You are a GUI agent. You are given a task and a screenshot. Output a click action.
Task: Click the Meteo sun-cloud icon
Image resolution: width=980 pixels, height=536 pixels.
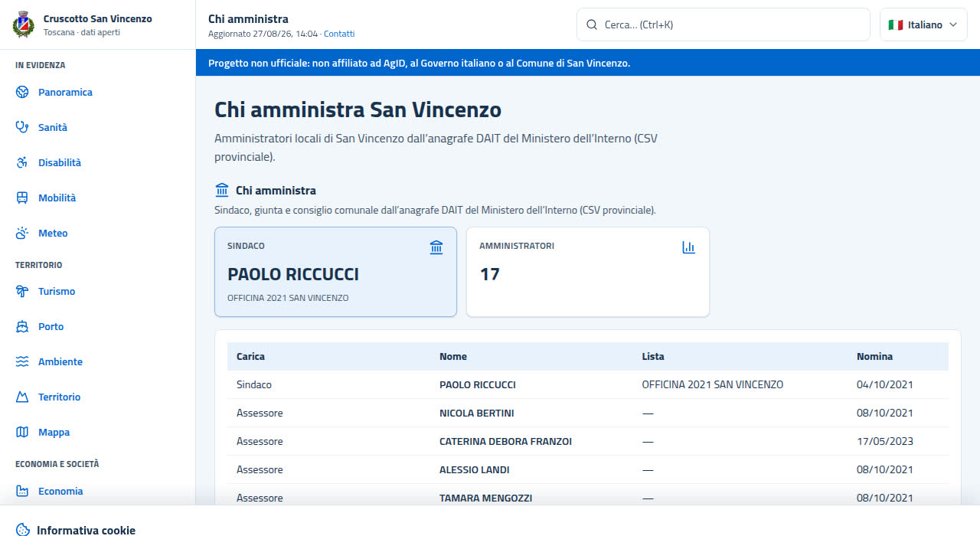(22, 234)
